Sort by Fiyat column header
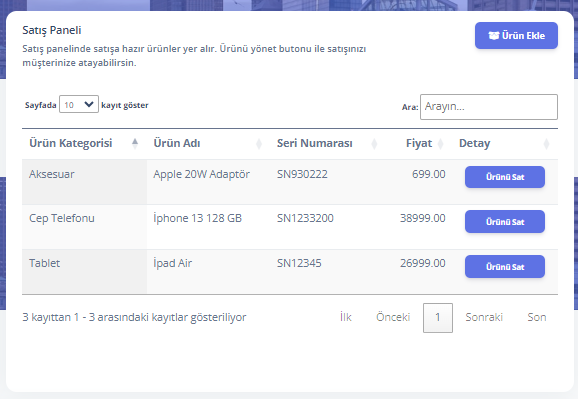Image resolution: width=578 pixels, height=399 pixels. tap(418, 143)
